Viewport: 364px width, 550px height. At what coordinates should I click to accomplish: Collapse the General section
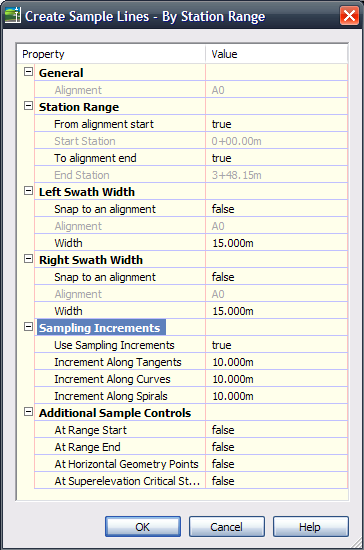pos(28,72)
